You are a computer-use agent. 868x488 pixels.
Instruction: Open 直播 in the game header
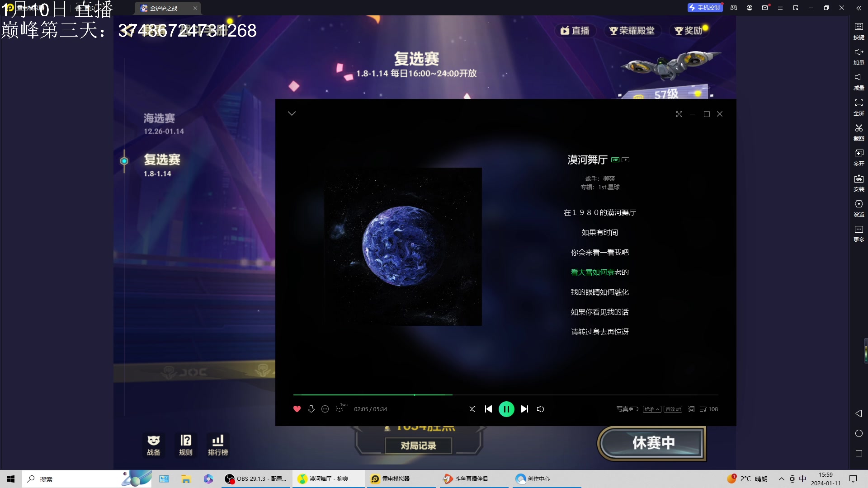(x=575, y=30)
